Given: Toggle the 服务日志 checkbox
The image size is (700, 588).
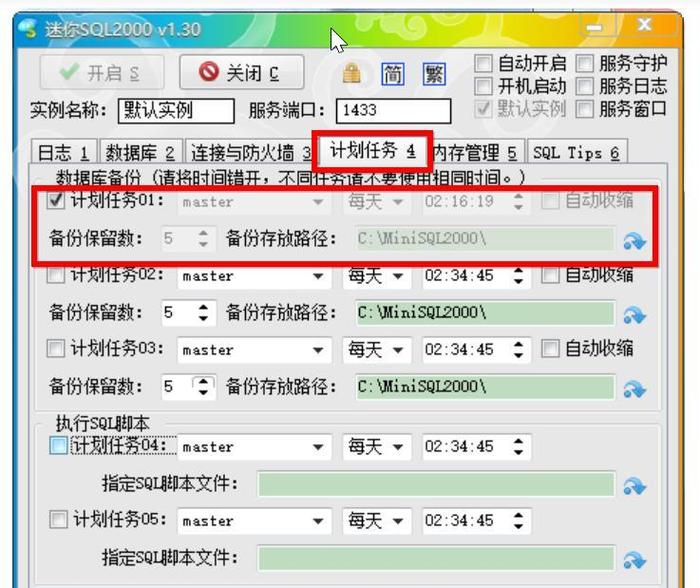Looking at the screenshot, I should [x=585, y=86].
